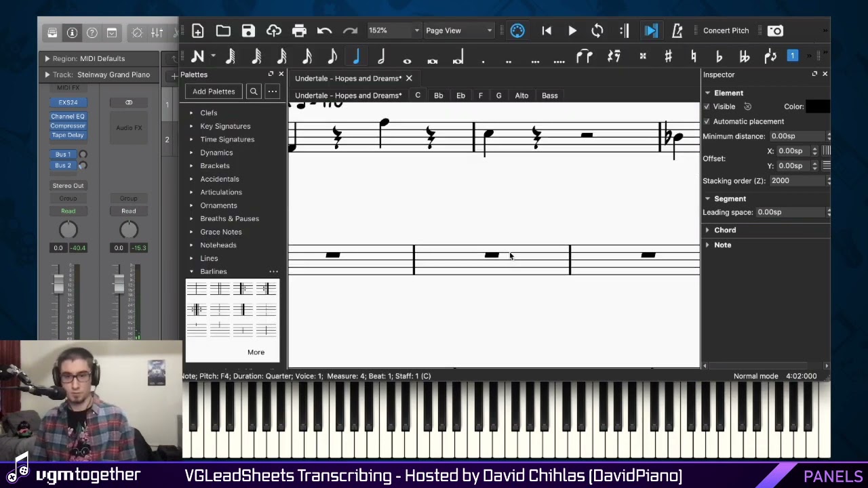Switch to the Bass part tab
Image resolution: width=868 pixels, height=488 pixels.
(x=550, y=96)
